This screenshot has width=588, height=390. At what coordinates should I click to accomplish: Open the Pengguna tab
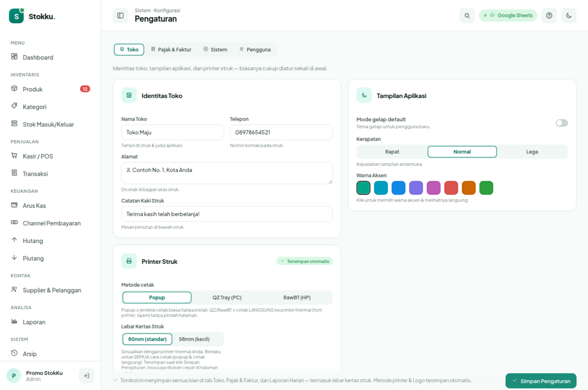tap(255, 50)
